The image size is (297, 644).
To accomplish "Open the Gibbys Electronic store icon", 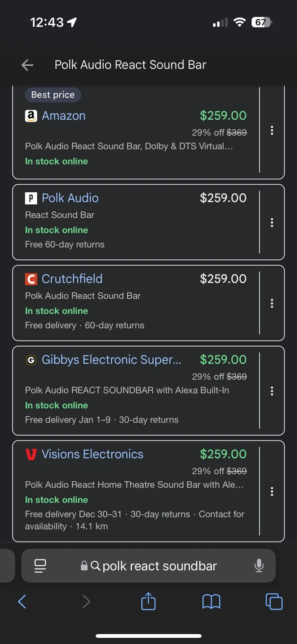I will 30,360.
